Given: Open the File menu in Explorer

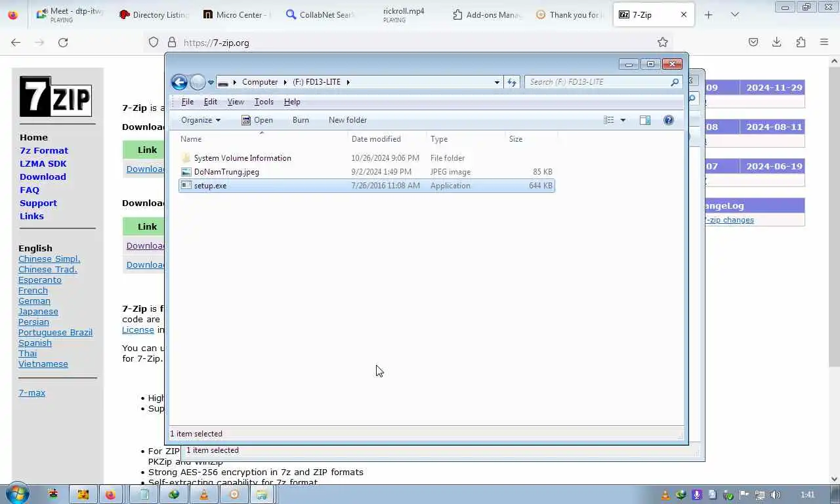Looking at the screenshot, I should click(188, 102).
